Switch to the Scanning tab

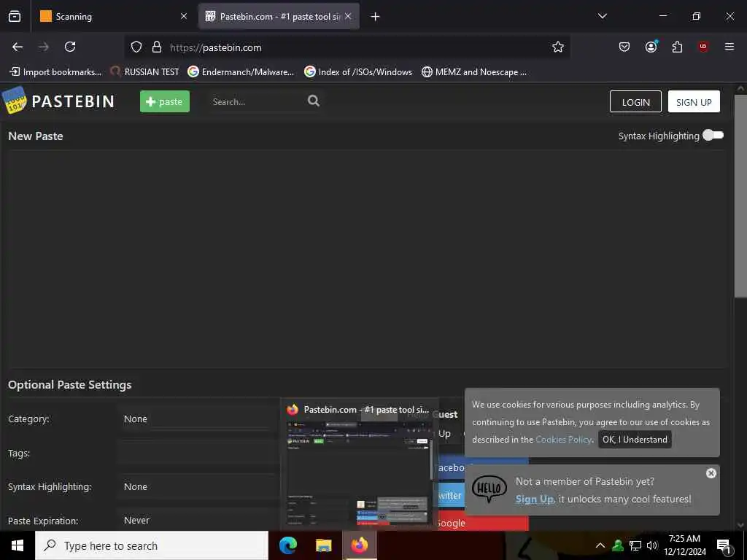[x=115, y=16]
